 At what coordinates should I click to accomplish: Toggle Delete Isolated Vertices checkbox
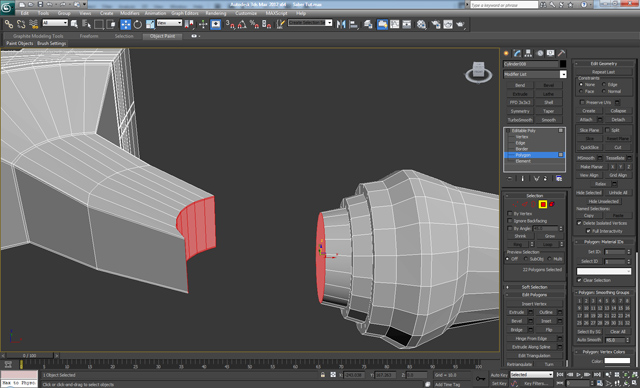pos(579,223)
